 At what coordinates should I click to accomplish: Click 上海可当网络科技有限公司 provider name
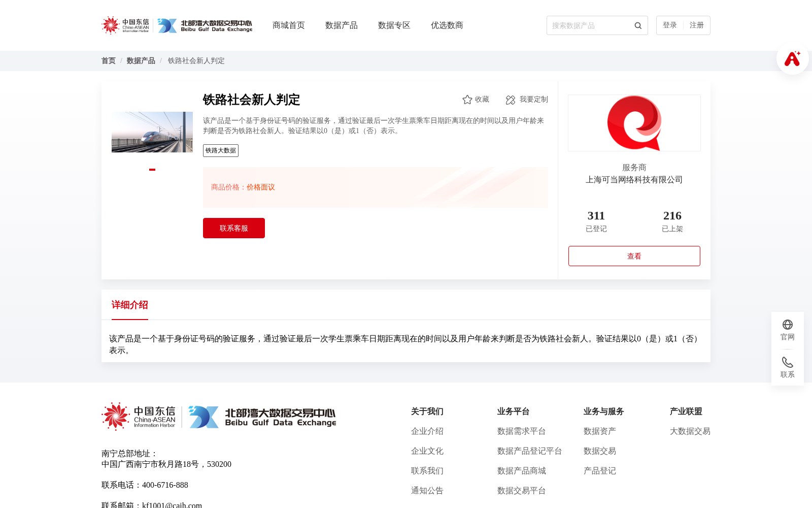[634, 180]
